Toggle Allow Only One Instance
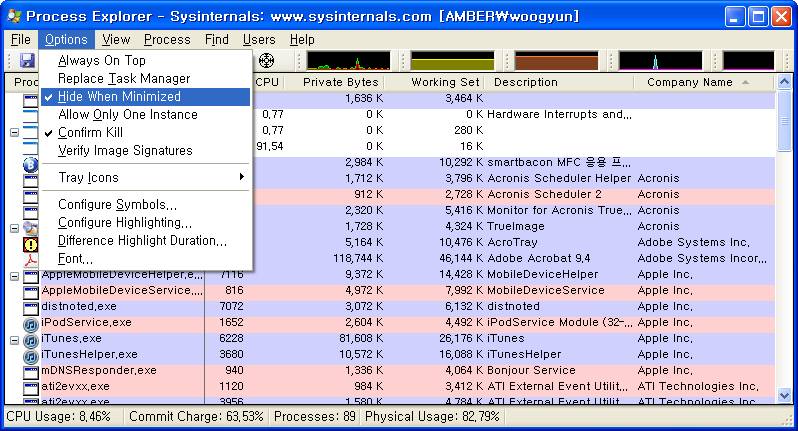 [146, 114]
